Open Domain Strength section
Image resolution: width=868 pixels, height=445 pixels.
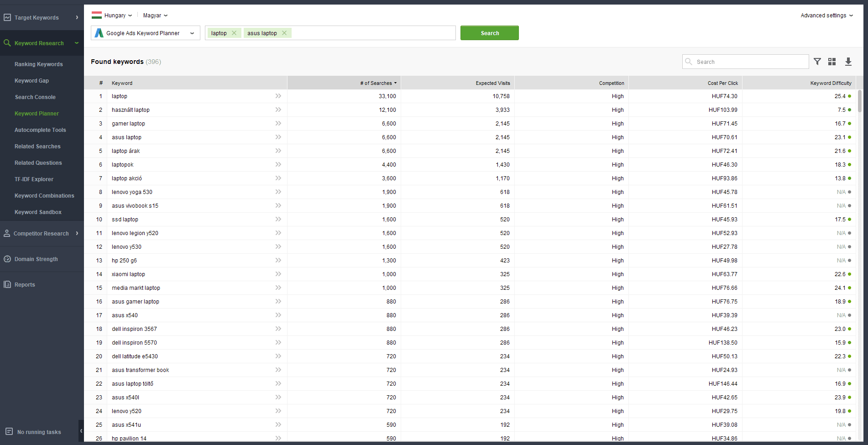click(36, 259)
